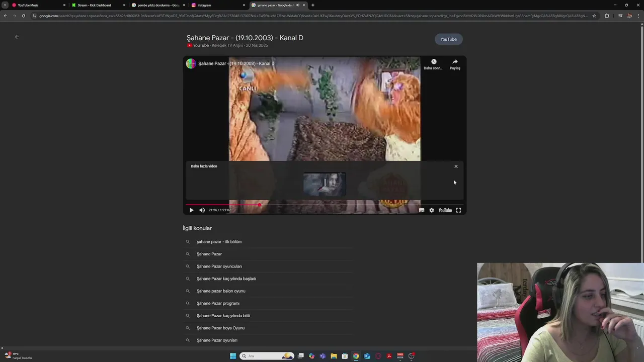Image resolution: width=644 pixels, height=362 pixels.
Task: Click the address bar URL field
Action: [312, 16]
